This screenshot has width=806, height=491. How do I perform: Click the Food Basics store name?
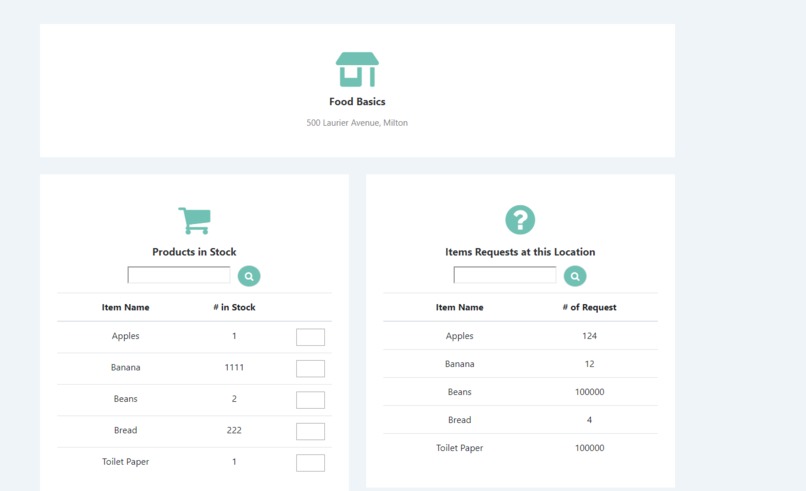point(357,102)
